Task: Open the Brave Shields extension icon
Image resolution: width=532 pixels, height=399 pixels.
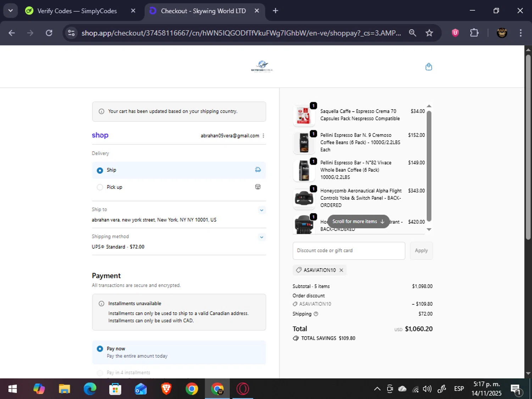Action: point(455,33)
